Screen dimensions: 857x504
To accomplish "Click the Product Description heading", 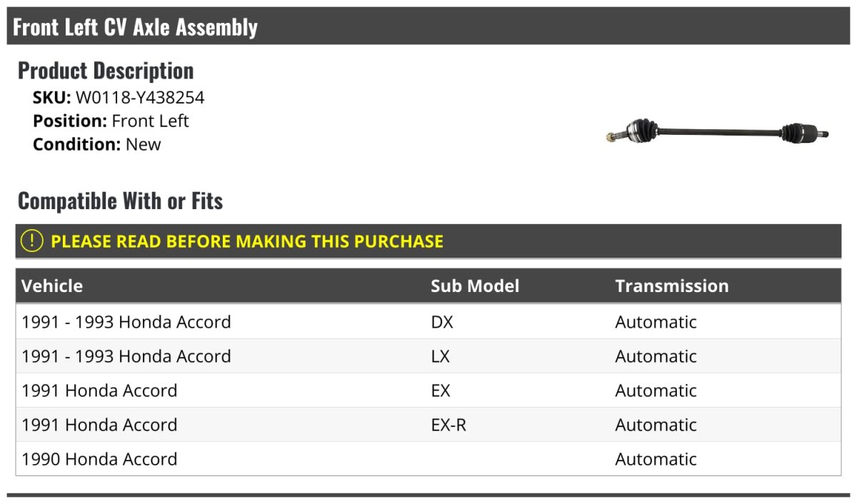I will [x=106, y=71].
